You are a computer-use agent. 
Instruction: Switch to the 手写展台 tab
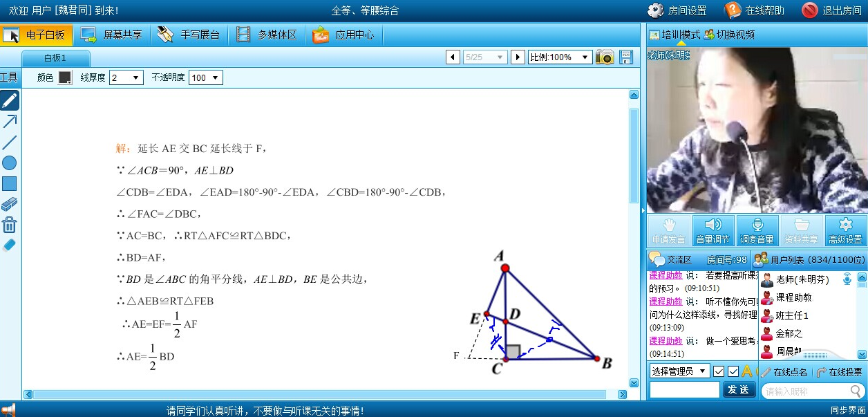[x=188, y=35]
